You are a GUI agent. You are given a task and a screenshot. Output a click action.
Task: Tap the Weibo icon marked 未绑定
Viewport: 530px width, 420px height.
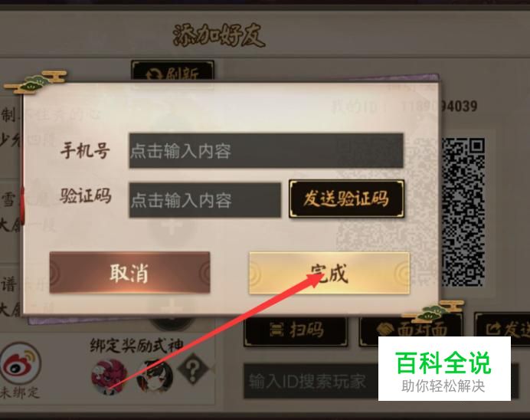point(21,365)
